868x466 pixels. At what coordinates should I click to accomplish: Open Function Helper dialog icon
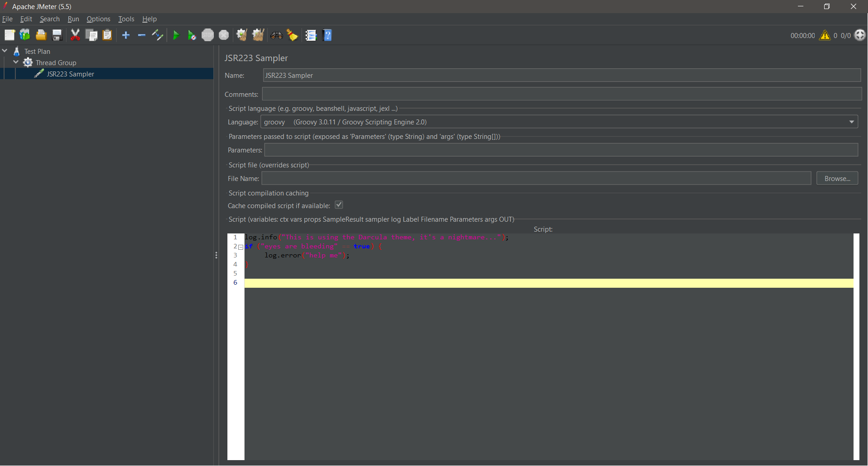pos(311,35)
